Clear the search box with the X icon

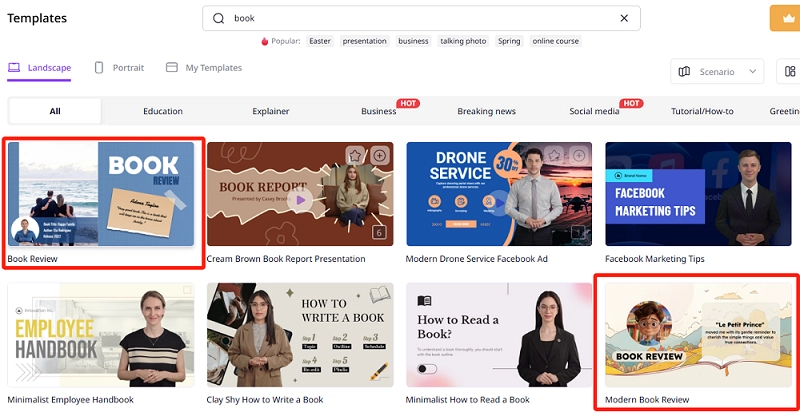[x=624, y=18]
